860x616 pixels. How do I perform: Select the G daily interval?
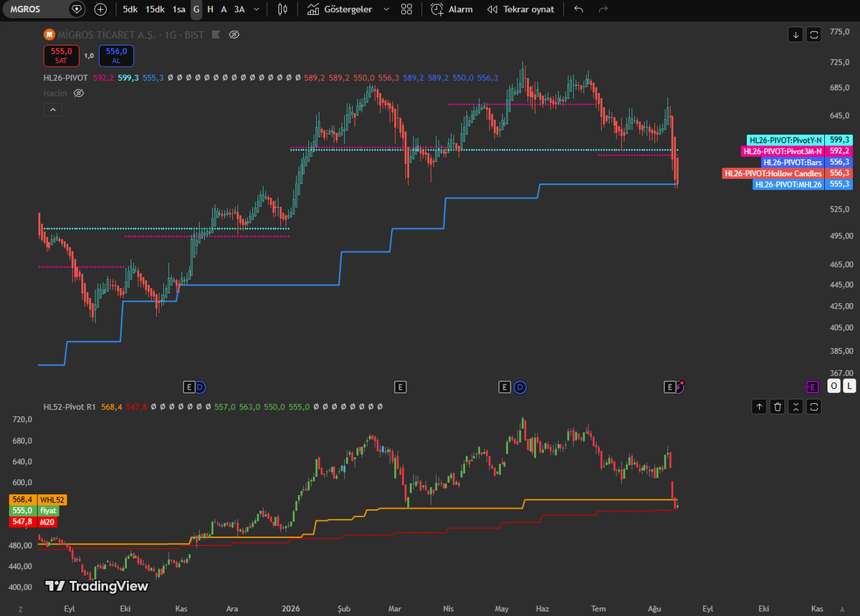click(196, 9)
